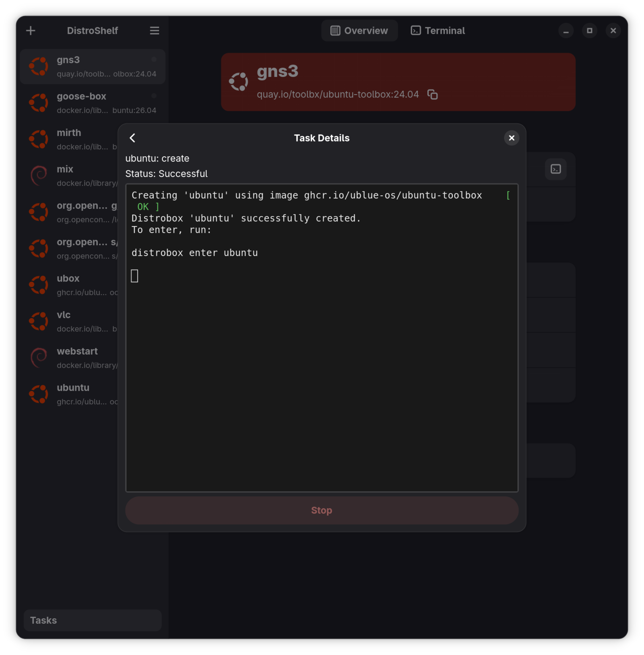The width and height of the screenshot is (644, 655).
Task: Click the 'distrobox enter ubuntu' output line
Action: coord(195,253)
